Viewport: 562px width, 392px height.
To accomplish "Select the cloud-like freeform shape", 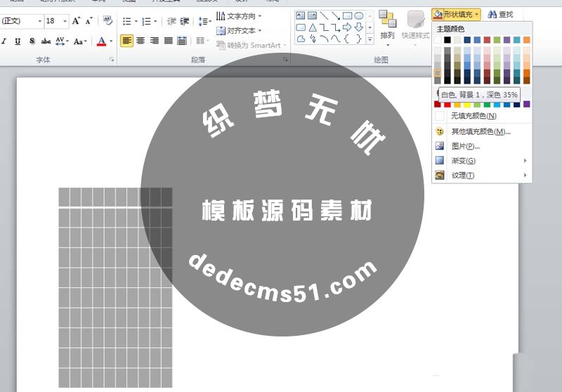I will coord(301,39).
